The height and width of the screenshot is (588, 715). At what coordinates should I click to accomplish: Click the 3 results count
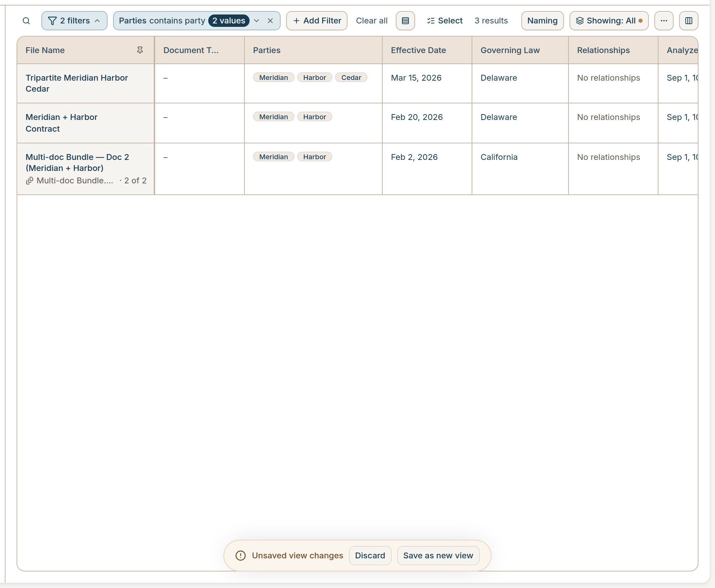pyautogui.click(x=491, y=21)
